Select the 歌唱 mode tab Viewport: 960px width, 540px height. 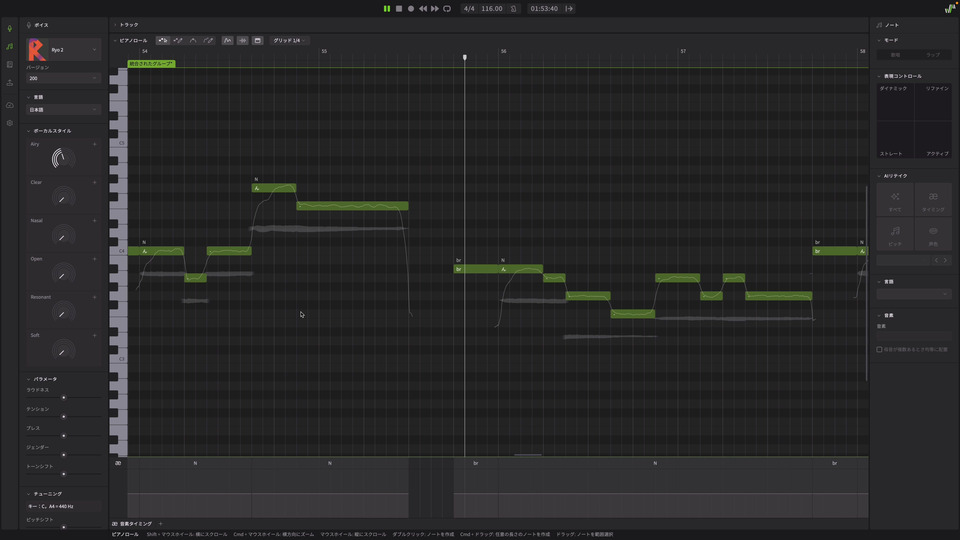tap(895, 55)
